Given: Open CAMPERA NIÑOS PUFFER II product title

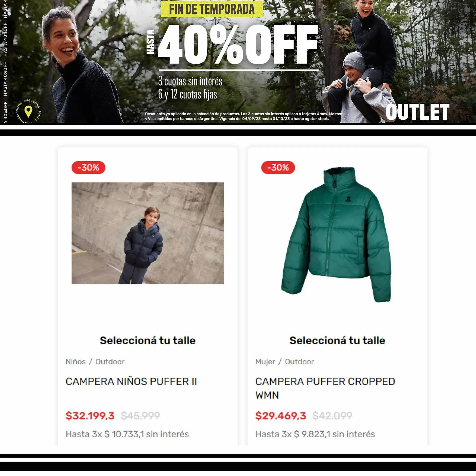Looking at the screenshot, I should click(131, 382).
